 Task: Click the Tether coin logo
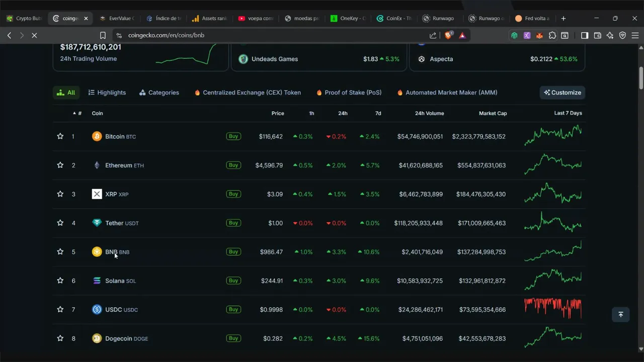click(97, 223)
